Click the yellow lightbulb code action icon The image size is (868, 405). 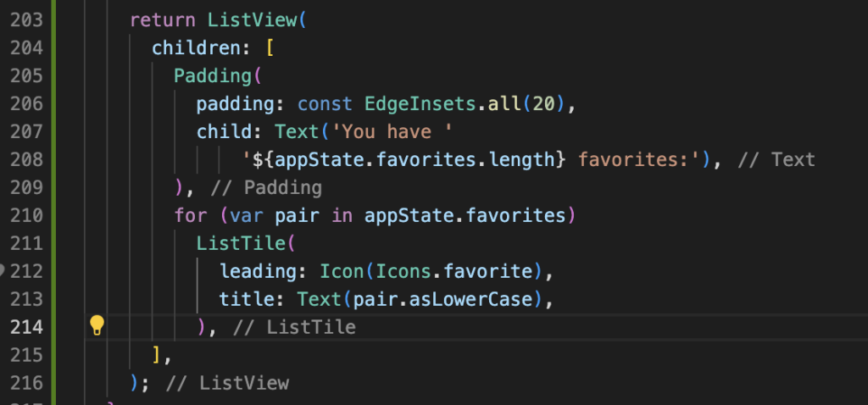coord(97,325)
